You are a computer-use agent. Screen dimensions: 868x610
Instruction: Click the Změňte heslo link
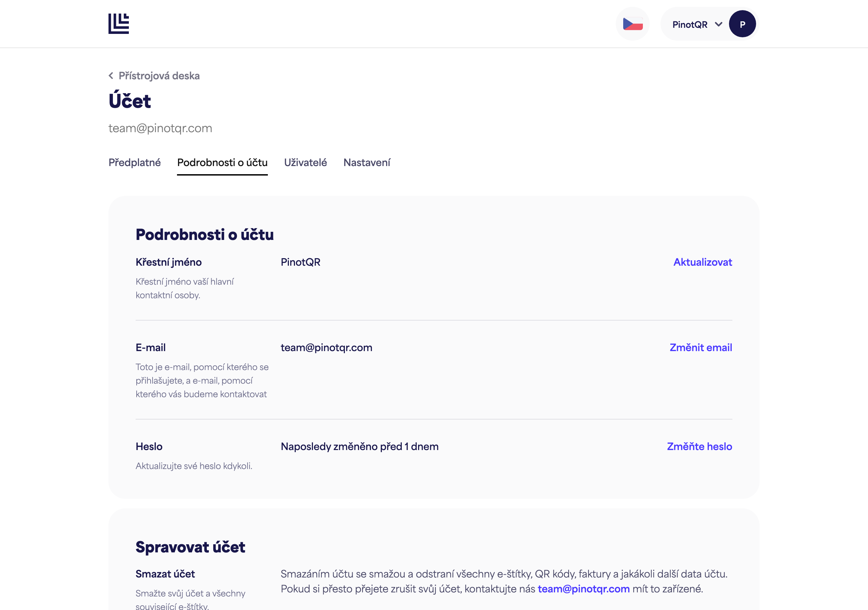click(x=699, y=446)
